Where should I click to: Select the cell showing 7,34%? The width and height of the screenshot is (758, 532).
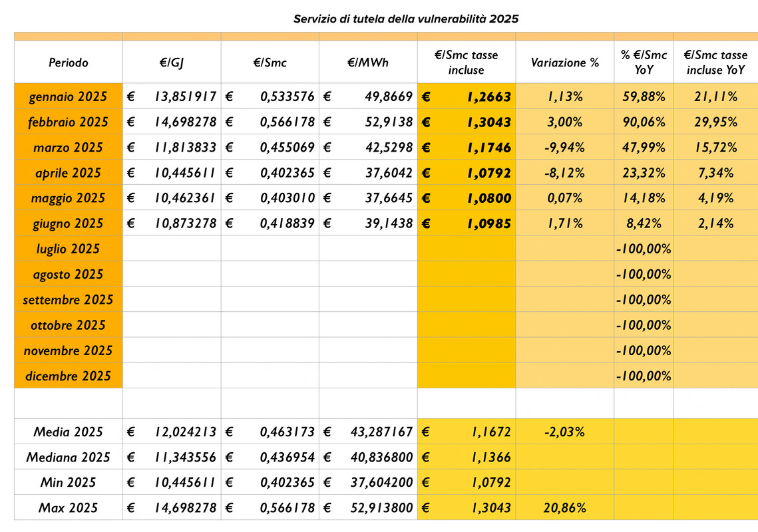[715, 172]
